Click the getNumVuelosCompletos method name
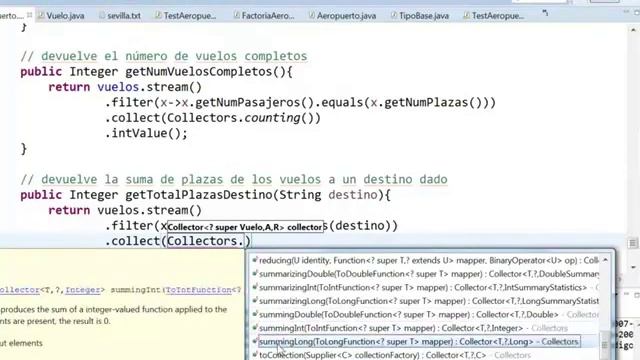Viewport: 640px width, 360px height. (x=199, y=72)
